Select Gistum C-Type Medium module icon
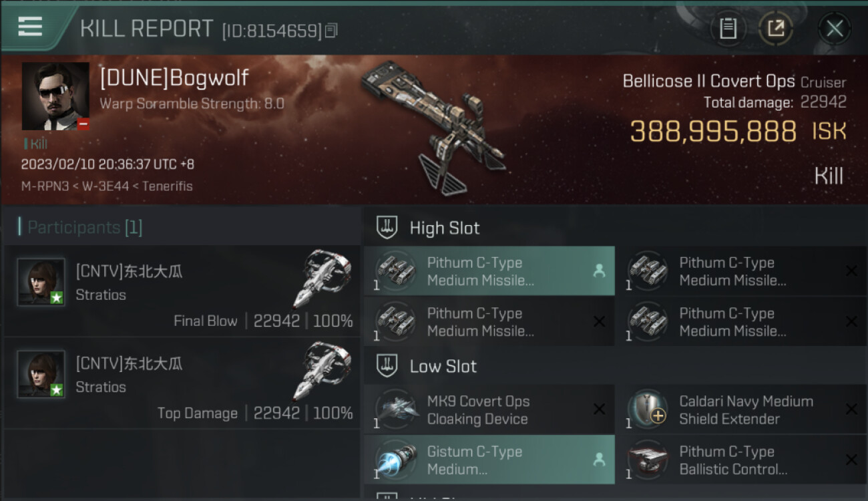The image size is (868, 501). (x=397, y=460)
